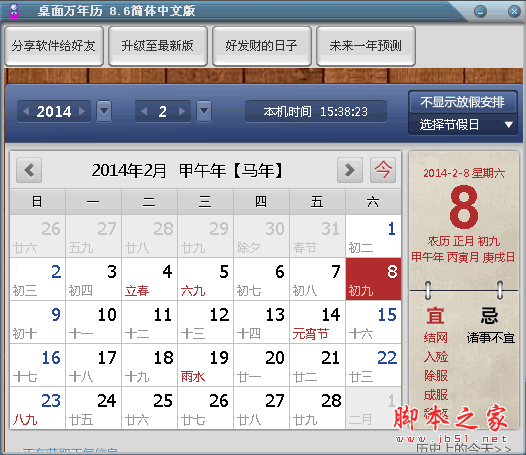The height and width of the screenshot is (455, 526).
Task: Select grayed January 27 五九
Action: (x=94, y=236)
